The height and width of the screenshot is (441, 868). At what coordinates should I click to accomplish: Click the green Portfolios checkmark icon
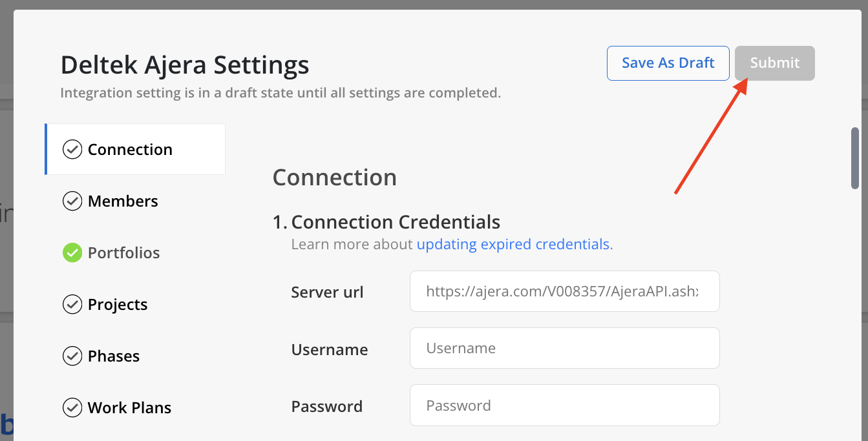(72, 252)
